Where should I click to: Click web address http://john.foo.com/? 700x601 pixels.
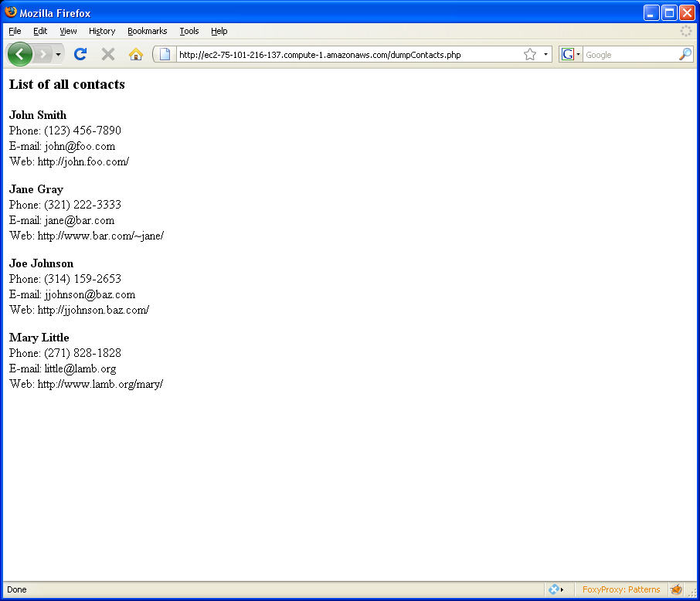point(83,161)
